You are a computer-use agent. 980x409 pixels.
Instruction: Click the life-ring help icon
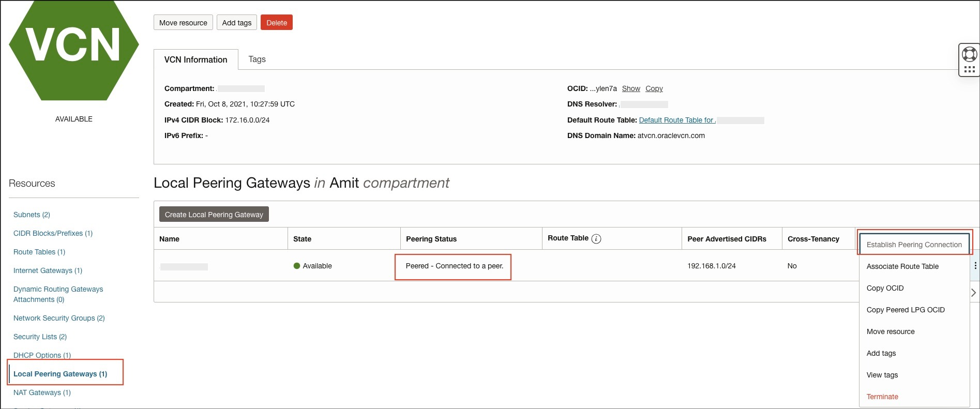969,54
